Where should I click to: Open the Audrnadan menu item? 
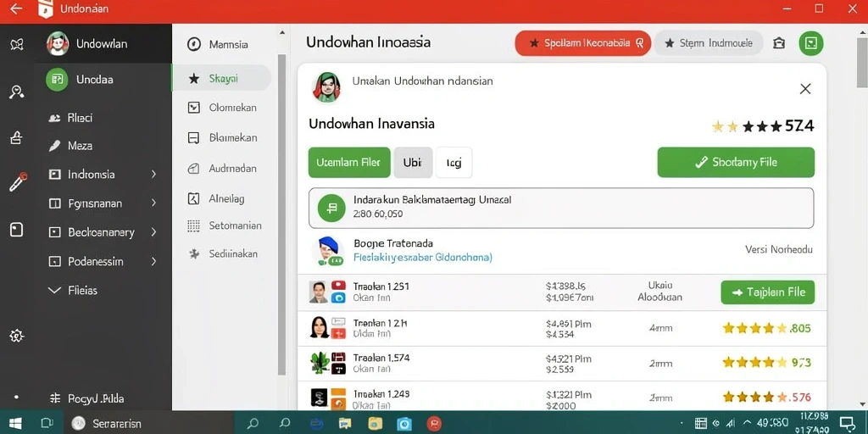222,169
